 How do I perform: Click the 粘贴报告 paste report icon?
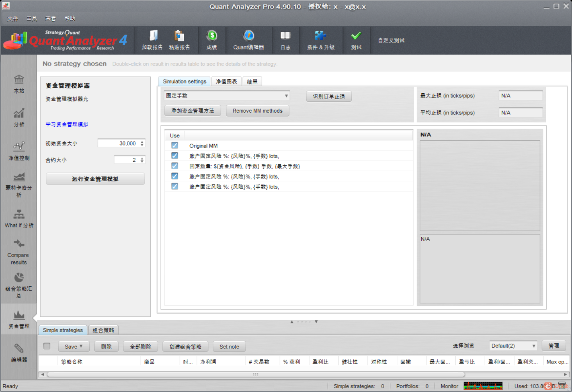click(179, 40)
